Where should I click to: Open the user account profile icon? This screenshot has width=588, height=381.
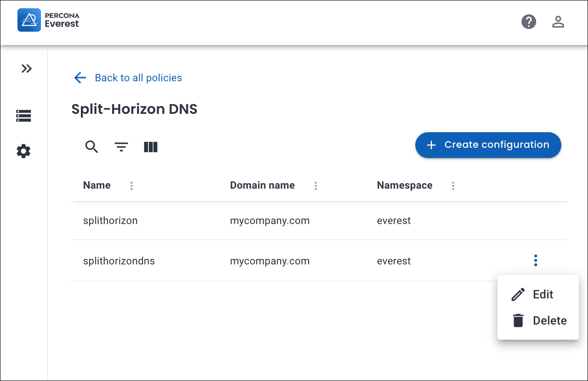click(558, 22)
